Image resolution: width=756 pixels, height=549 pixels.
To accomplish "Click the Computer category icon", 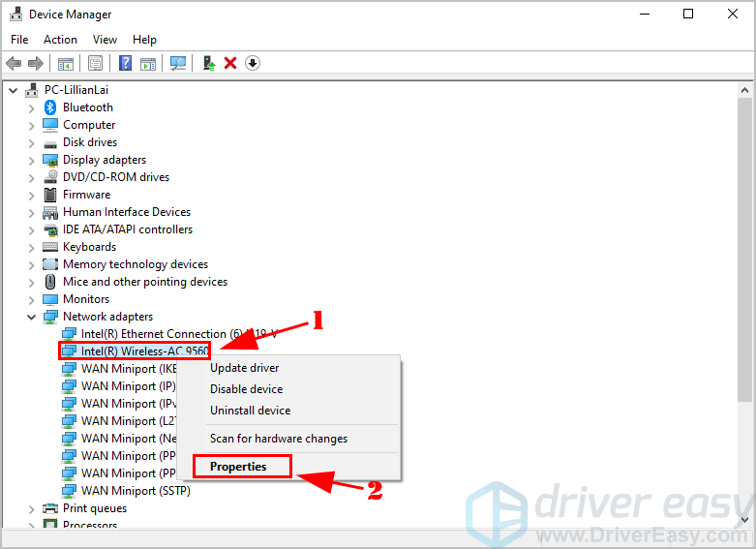I will click(x=50, y=125).
